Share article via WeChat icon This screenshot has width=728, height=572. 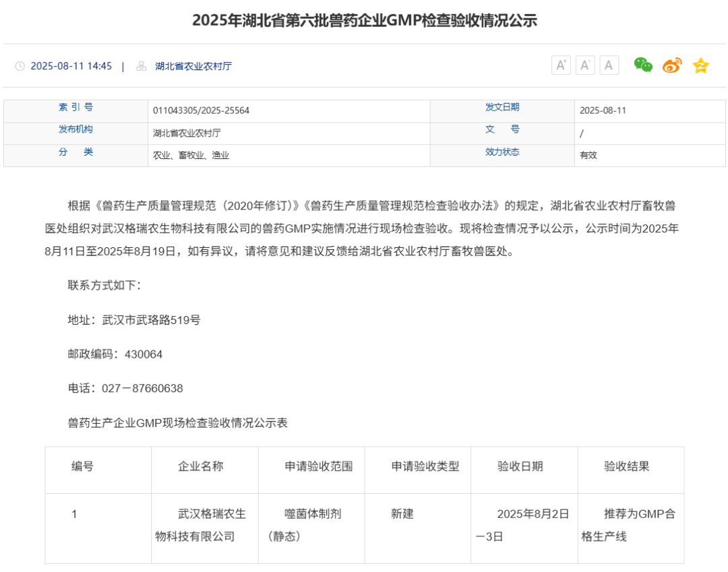click(643, 65)
